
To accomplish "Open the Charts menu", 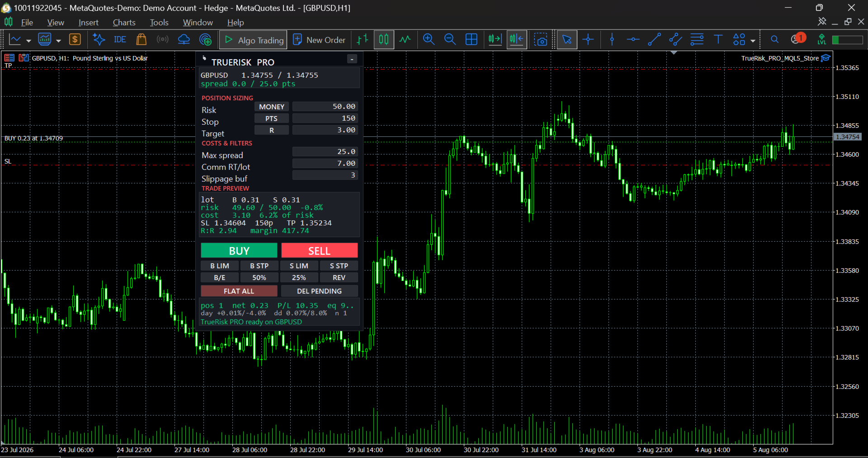I will [124, 22].
